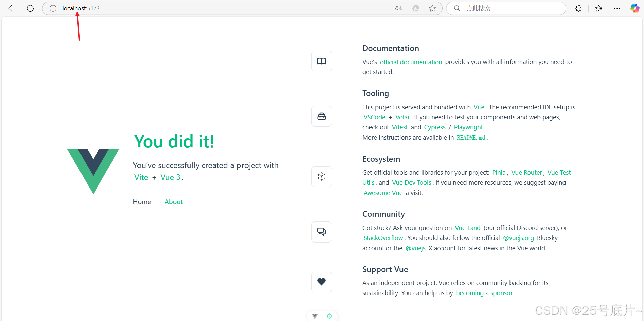The width and height of the screenshot is (644, 321).
Task: Click the Ecosystem icon
Action: (322, 177)
